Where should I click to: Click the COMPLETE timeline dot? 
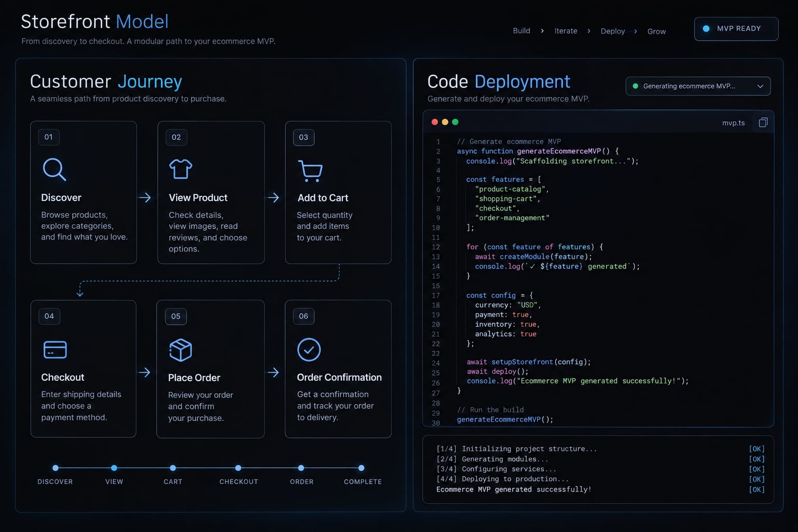[x=362, y=468]
